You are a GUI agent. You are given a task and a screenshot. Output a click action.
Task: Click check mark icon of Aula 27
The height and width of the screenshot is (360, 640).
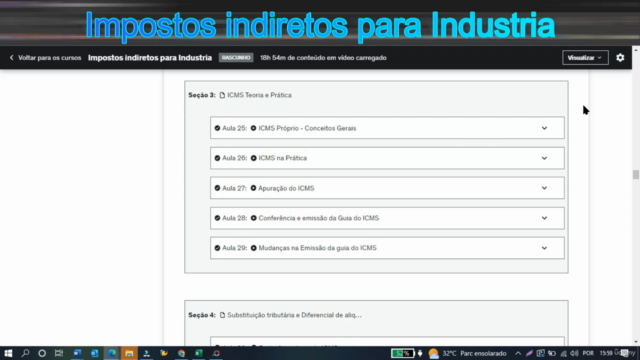pyautogui.click(x=217, y=188)
